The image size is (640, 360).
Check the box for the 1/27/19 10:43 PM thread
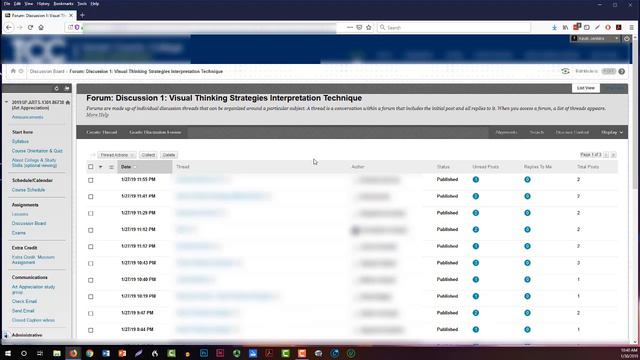(x=91, y=263)
